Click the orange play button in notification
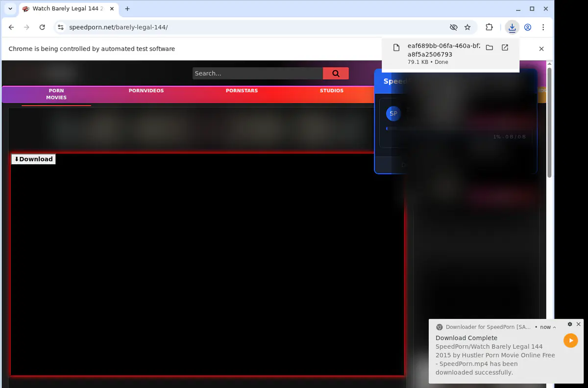The width and height of the screenshot is (588, 388). tap(570, 340)
